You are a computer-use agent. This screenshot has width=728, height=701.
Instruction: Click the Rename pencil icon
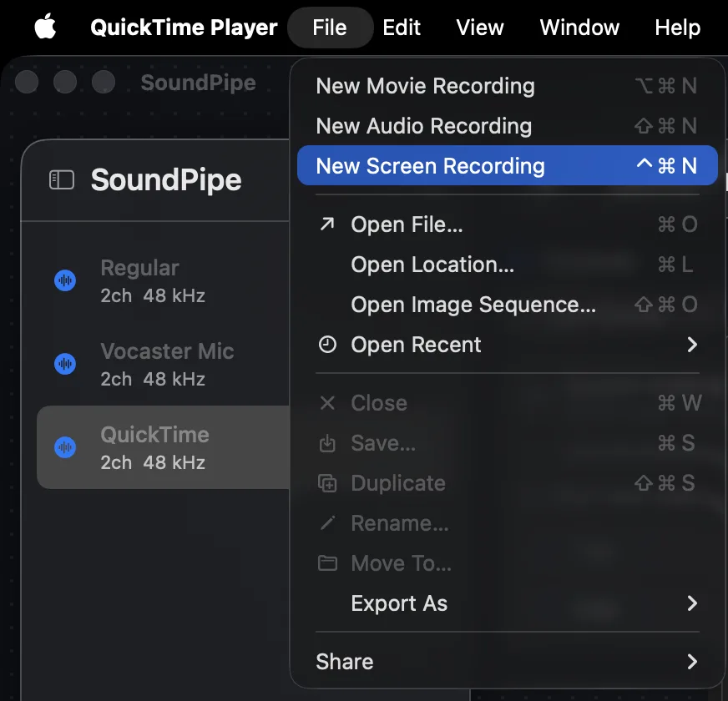click(x=327, y=523)
